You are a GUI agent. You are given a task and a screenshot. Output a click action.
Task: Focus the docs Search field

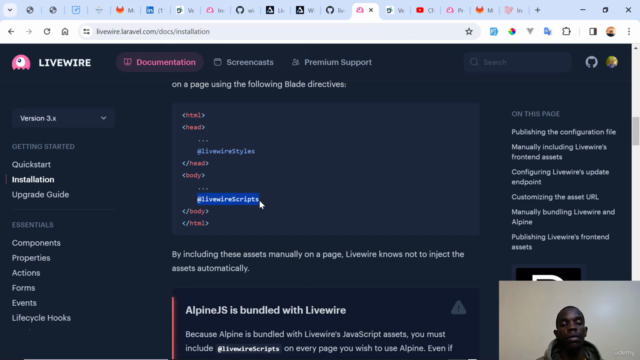click(x=517, y=62)
